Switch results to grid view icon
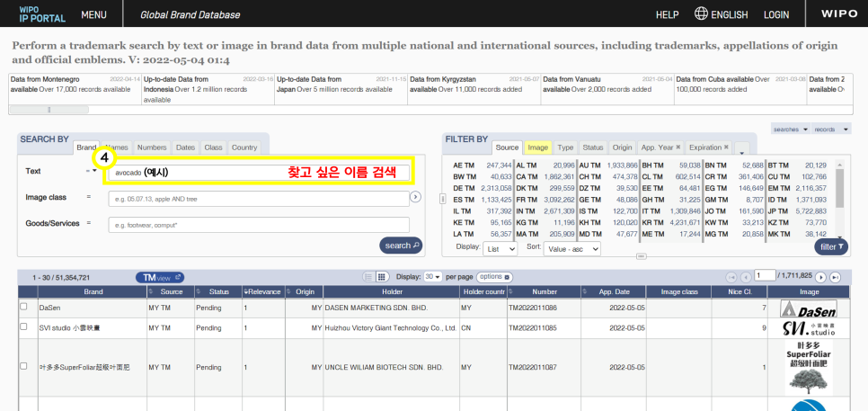 [381, 276]
